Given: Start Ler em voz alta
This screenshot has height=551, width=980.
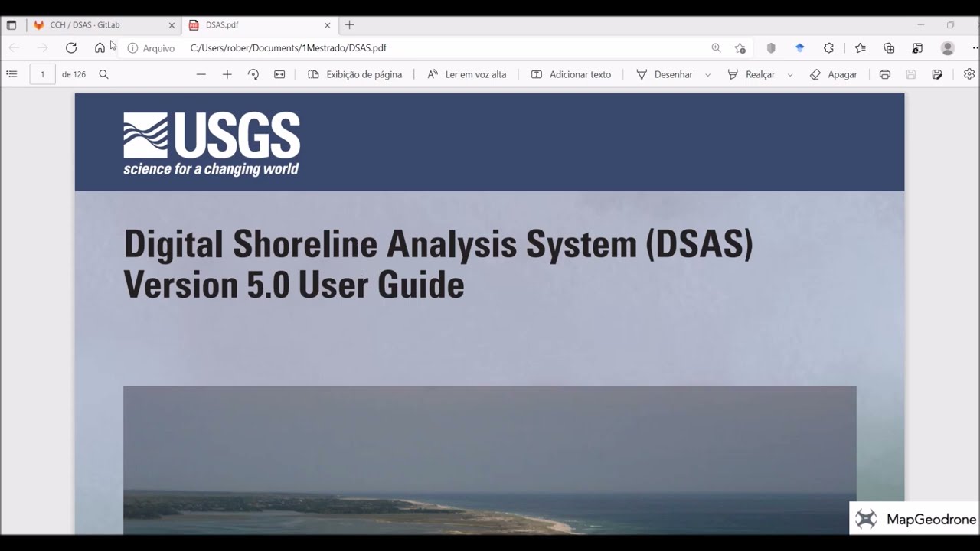Looking at the screenshot, I should pos(466,74).
